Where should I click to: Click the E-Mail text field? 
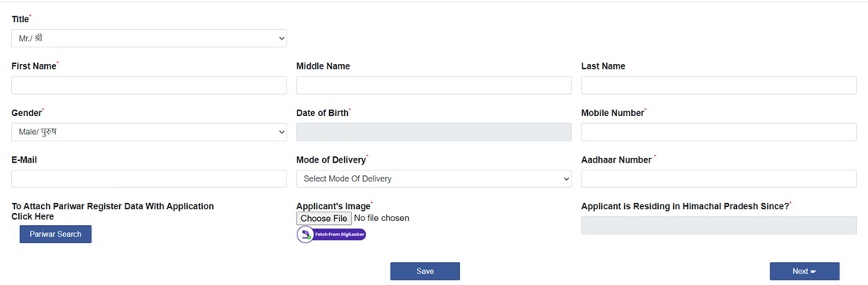click(149, 178)
